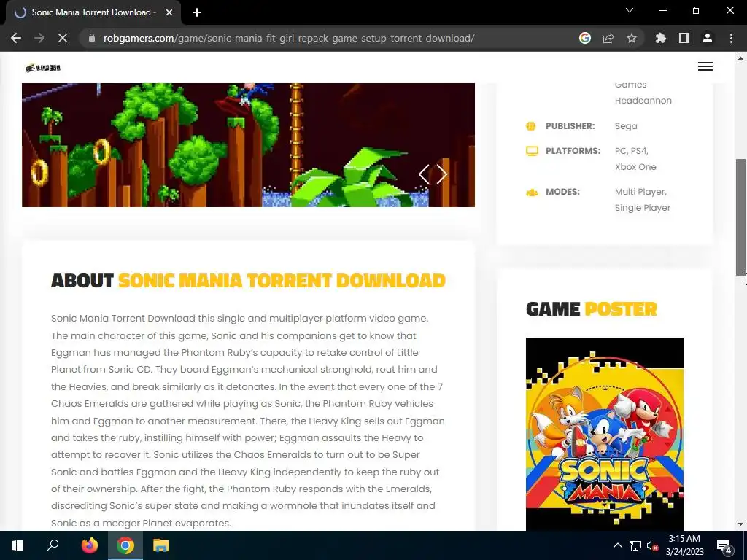View site security lock info
The image size is (747, 560).
pos(92,38)
